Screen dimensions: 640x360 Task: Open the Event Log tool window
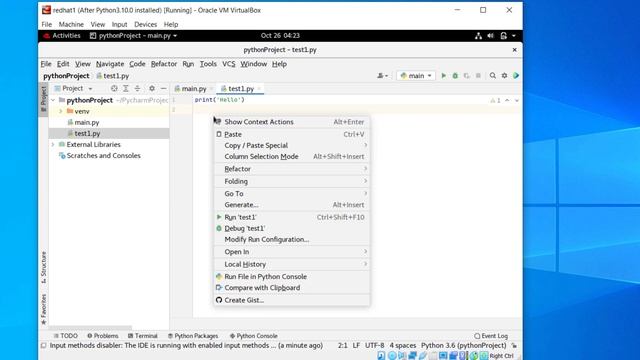[491, 336]
